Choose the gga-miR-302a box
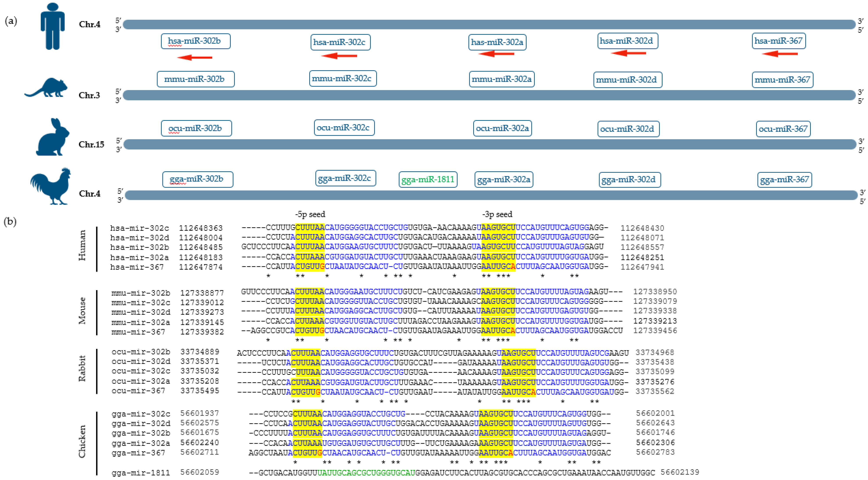868x480 pixels. 504,180
